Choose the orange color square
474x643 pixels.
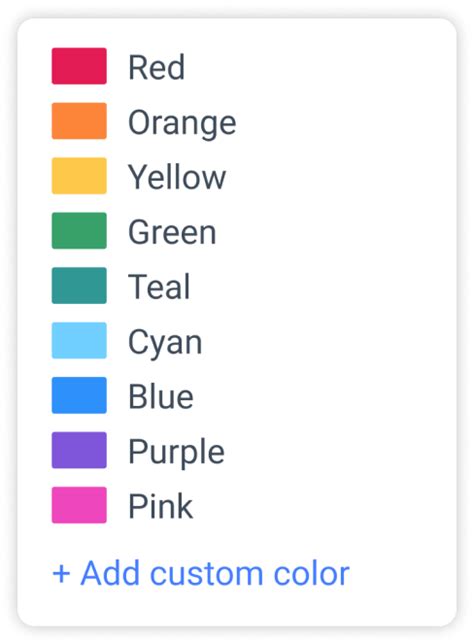tap(79, 121)
